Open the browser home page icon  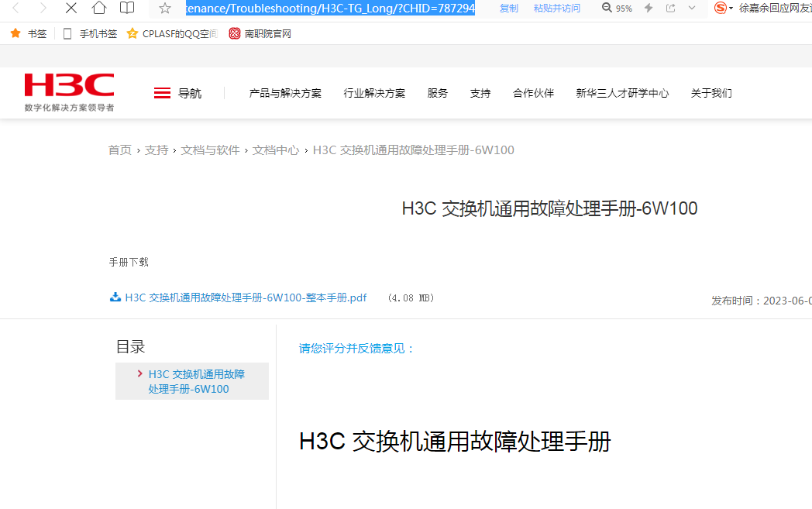99,8
